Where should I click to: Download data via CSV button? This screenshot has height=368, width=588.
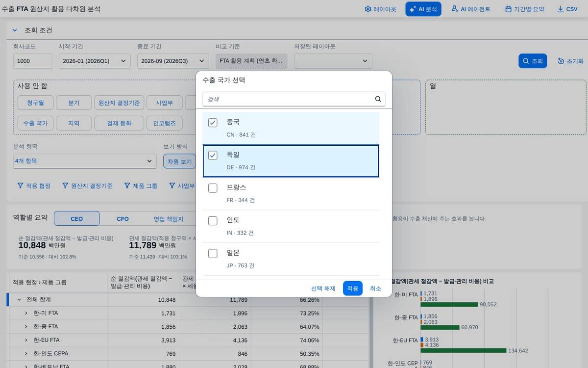click(x=567, y=9)
